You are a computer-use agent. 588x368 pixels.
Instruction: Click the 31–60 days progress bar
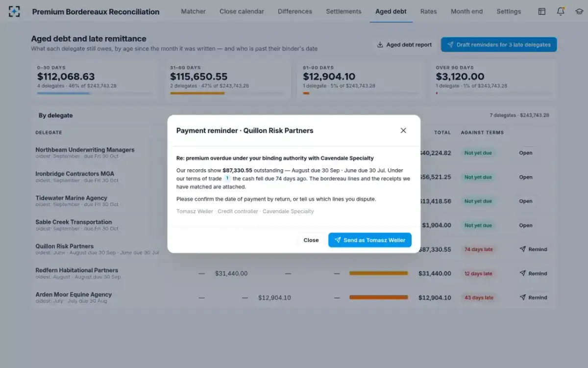(228, 93)
